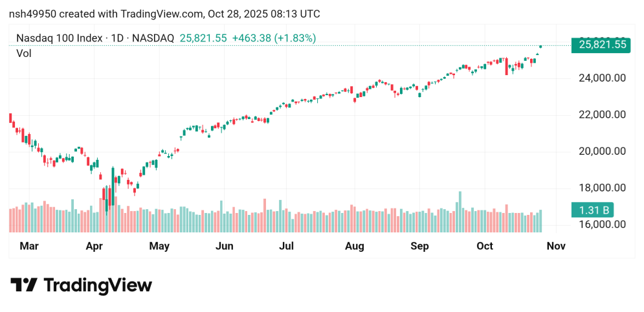Click the 16,000.00 price scale label
Image resolution: width=644 pixels, height=312 pixels.
601,225
